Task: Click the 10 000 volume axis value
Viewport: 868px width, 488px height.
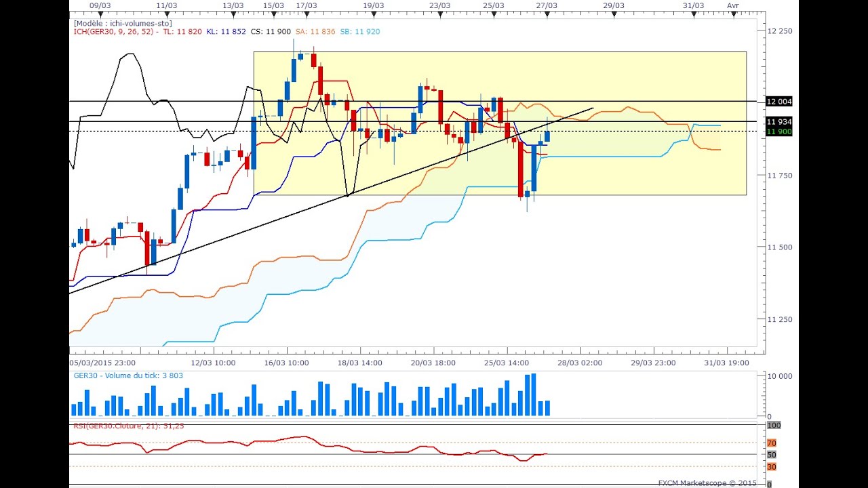Action: click(778, 376)
